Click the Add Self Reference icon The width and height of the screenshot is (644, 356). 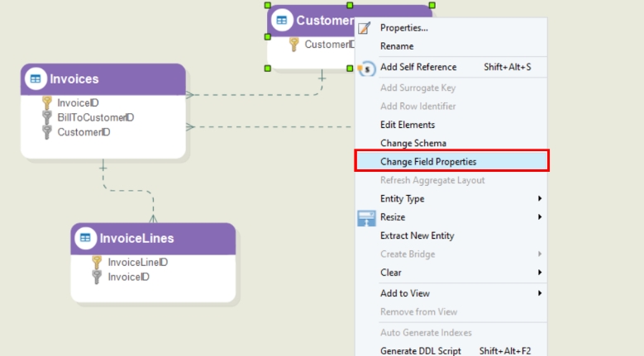tap(365, 67)
